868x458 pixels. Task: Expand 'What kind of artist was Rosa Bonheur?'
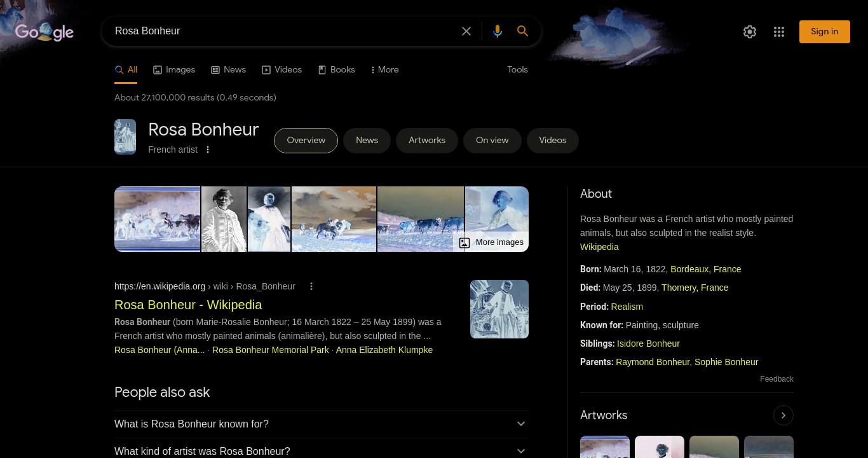coord(322,451)
